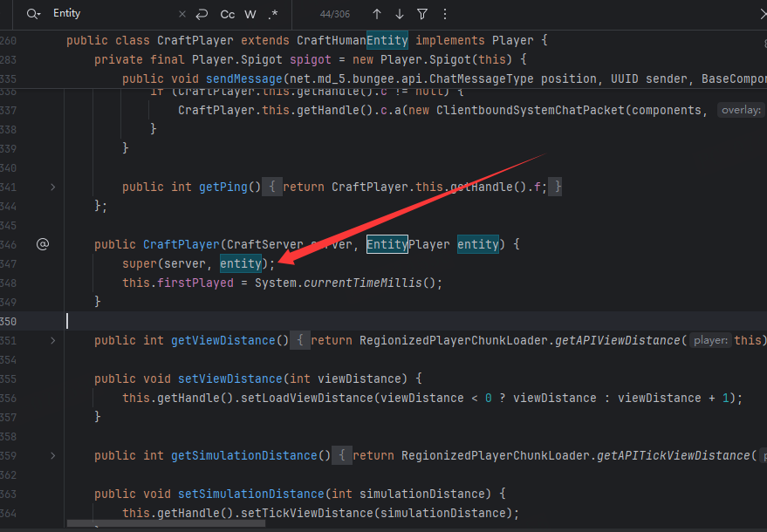Expand folded getViewDistance method at line 351
The height and width of the screenshot is (532, 767).
point(52,340)
